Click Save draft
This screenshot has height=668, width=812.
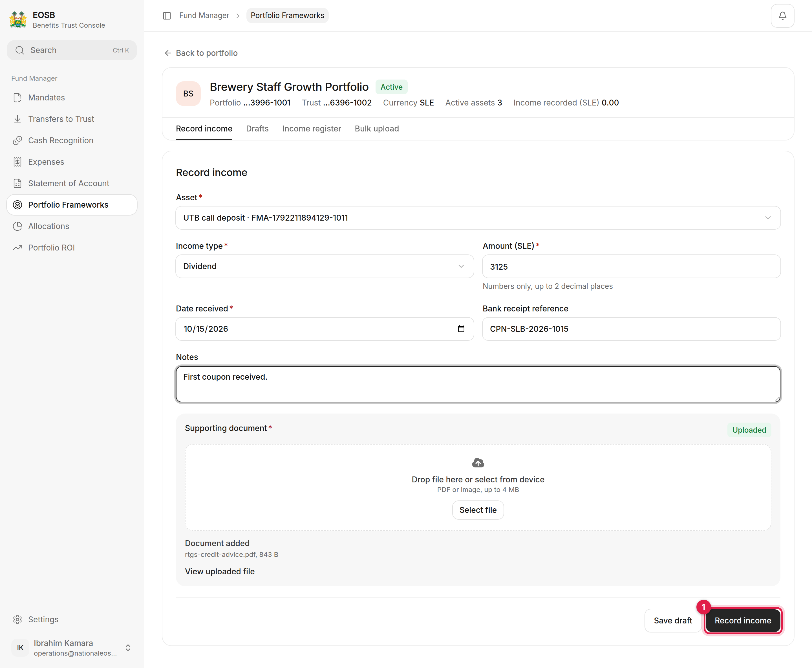tap(673, 621)
